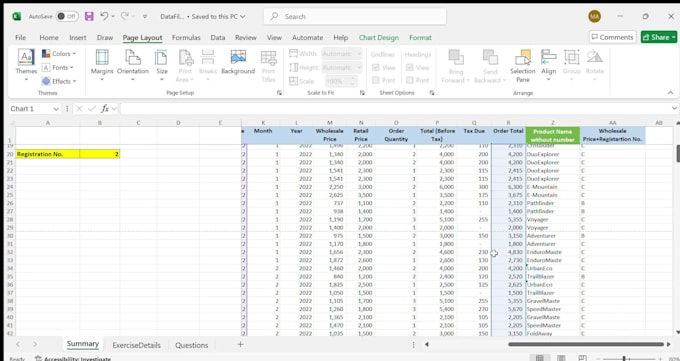Add a new sheet with plus icon
680x361 pixels.
240,345
